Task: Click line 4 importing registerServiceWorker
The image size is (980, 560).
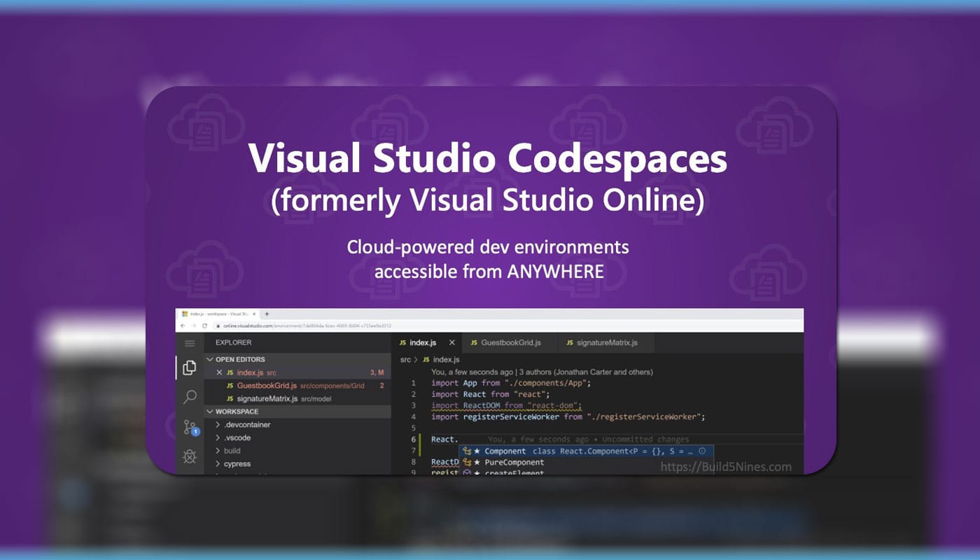Action: point(568,416)
